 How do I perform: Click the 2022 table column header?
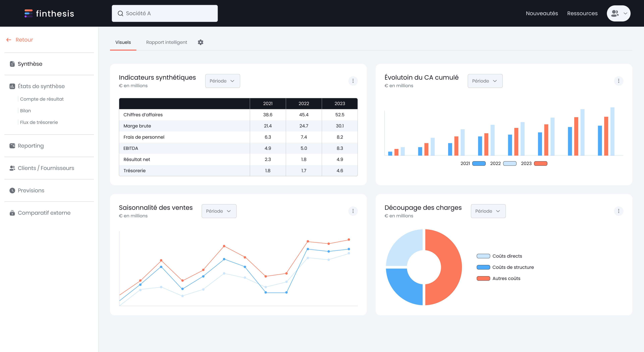pyautogui.click(x=304, y=103)
